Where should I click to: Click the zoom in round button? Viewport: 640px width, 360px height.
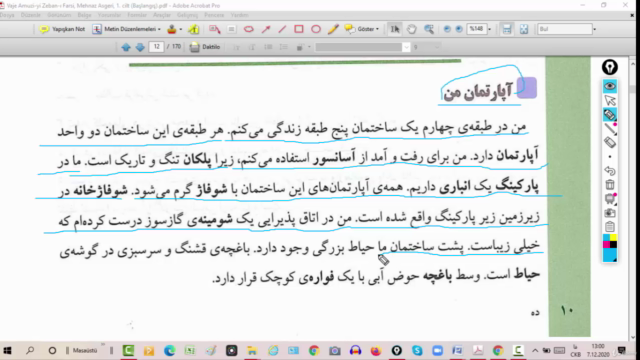pyautogui.click(x=459, y=29)
